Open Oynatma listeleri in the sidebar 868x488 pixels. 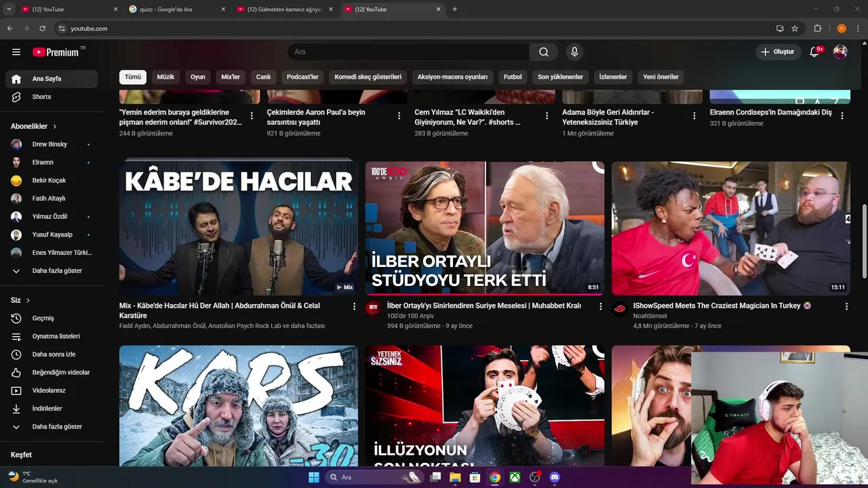(52, 336)
